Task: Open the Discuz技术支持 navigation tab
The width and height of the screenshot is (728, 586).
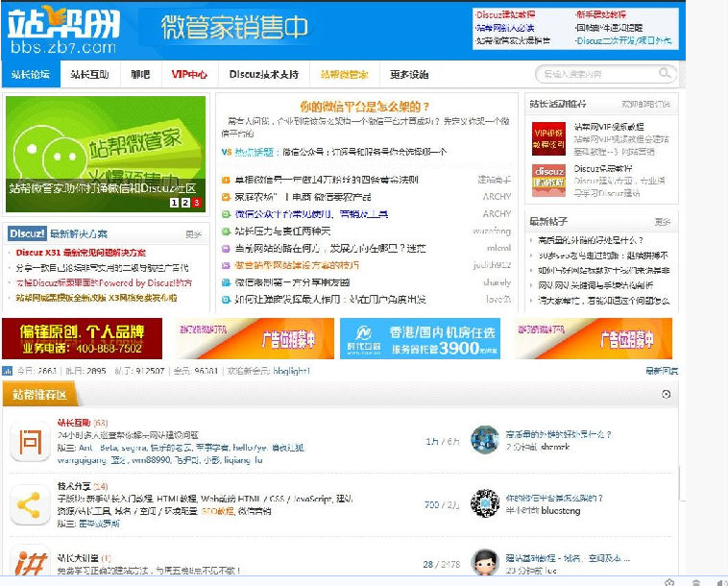Action: (x=264, y=74)
